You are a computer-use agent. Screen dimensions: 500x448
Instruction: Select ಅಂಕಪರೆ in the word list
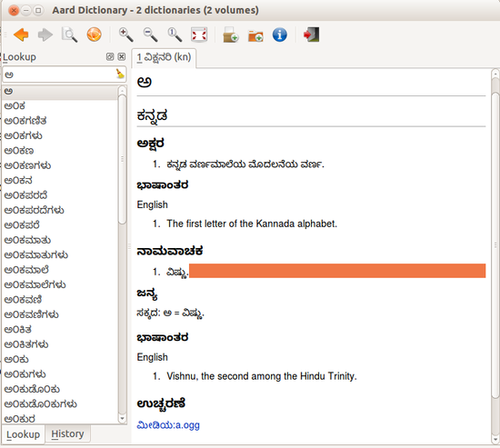tap(60, 225)
